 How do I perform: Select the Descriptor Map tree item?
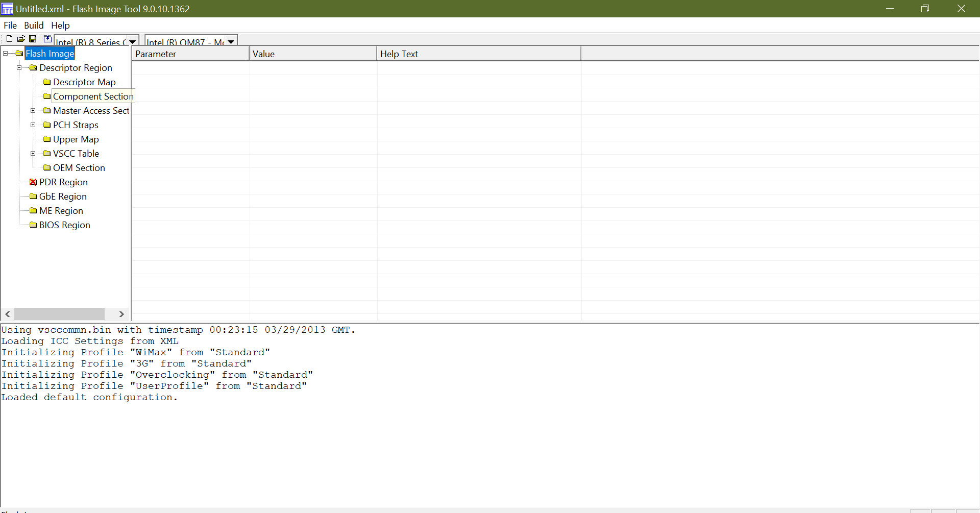[84, 82]
